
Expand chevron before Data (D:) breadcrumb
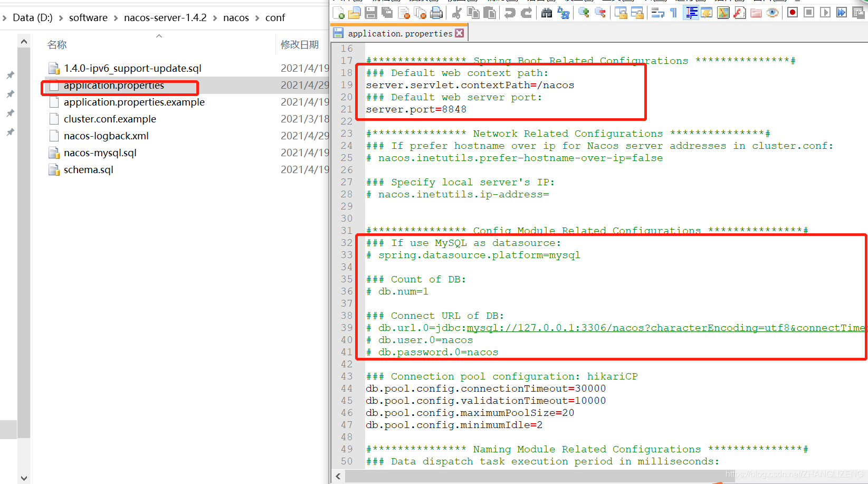pos(4,18)
